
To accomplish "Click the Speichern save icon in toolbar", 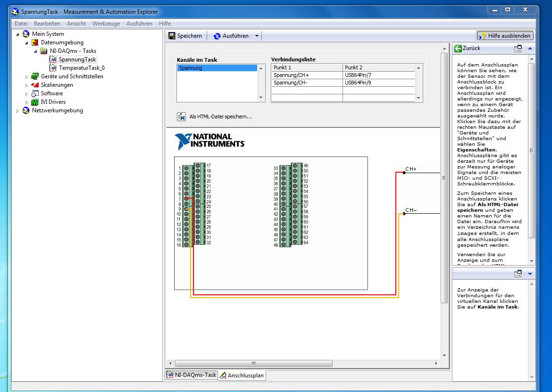I will (172, 36).
